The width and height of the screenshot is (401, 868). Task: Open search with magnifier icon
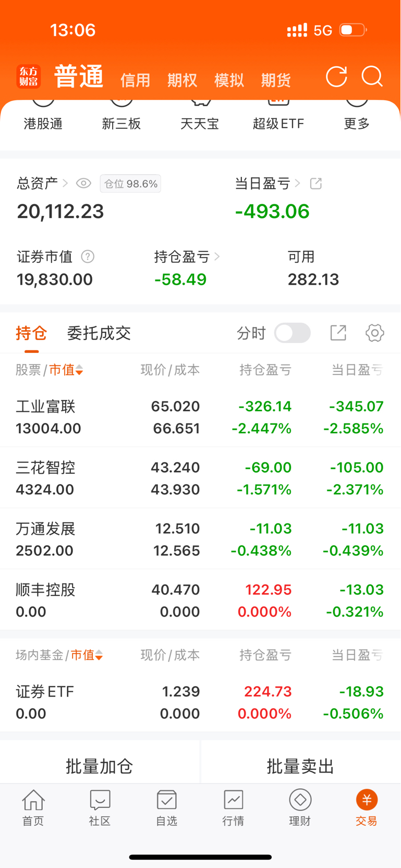(372, 77)
